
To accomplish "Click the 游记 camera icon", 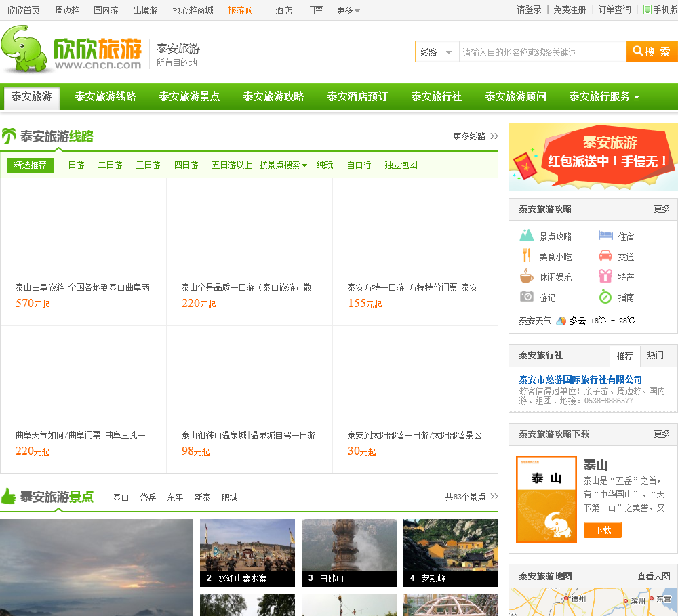I will [526, 297].
